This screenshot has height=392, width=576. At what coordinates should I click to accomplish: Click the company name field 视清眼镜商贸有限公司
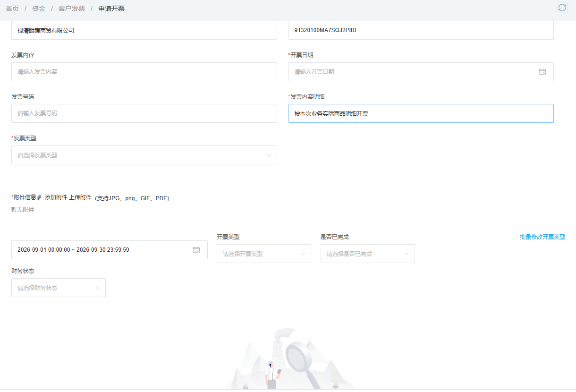coord(144,30)
